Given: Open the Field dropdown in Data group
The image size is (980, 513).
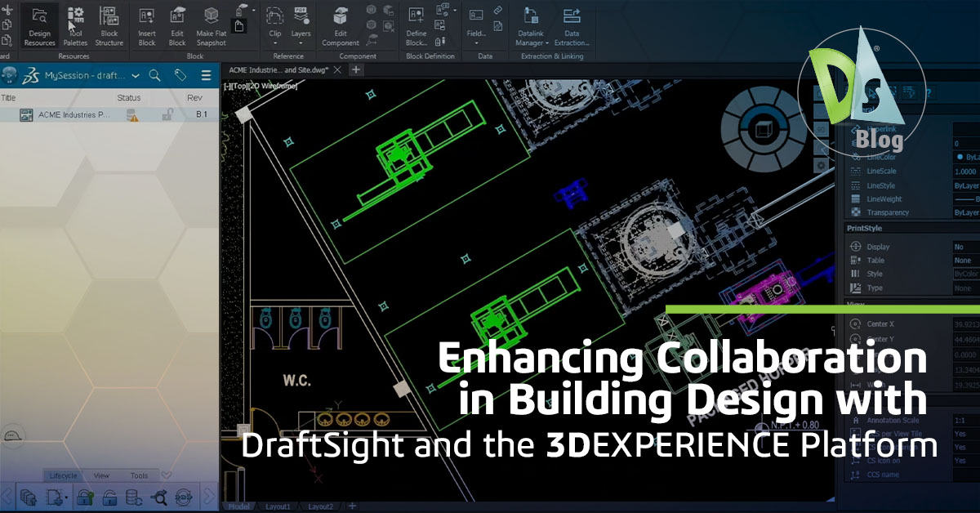Looking at the screenshot, I should pos(476,26).
